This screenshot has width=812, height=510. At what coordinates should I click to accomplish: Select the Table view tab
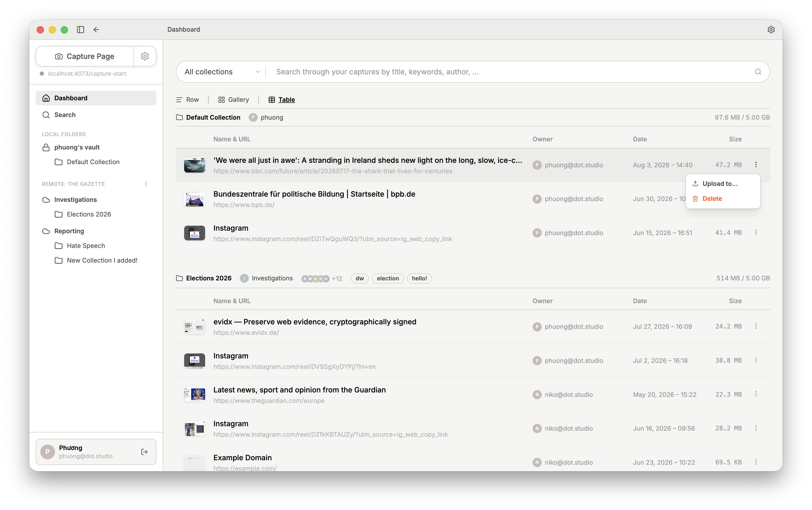[x=282, y=100]
